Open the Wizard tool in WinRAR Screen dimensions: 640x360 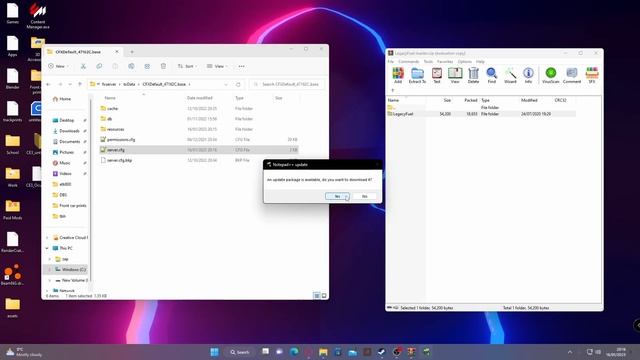510,76
